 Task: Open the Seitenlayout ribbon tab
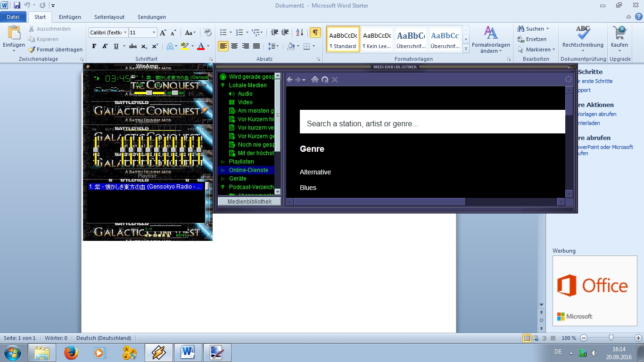pos(109,17)
